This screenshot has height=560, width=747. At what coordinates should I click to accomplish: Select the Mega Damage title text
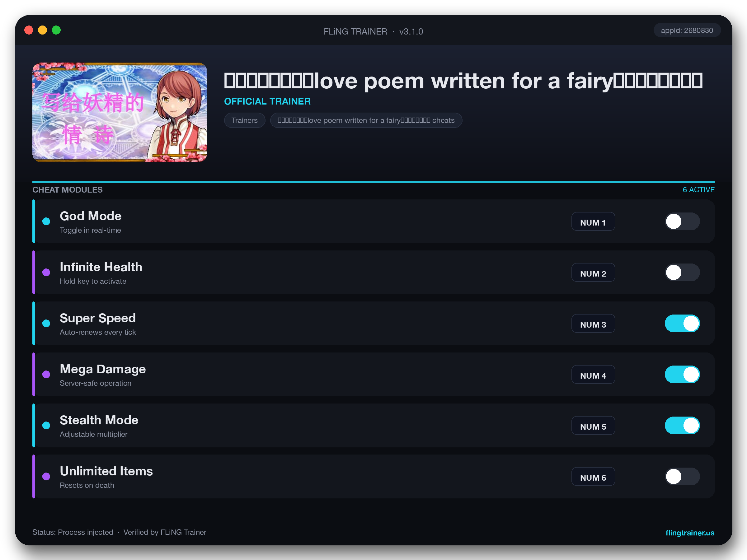click(x=103, y=369)
